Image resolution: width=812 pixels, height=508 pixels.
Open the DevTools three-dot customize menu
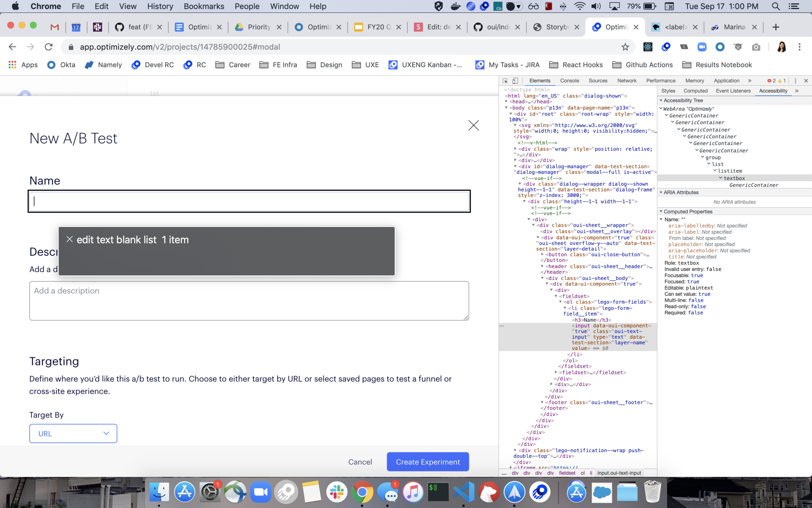click(x=795, y=81)
